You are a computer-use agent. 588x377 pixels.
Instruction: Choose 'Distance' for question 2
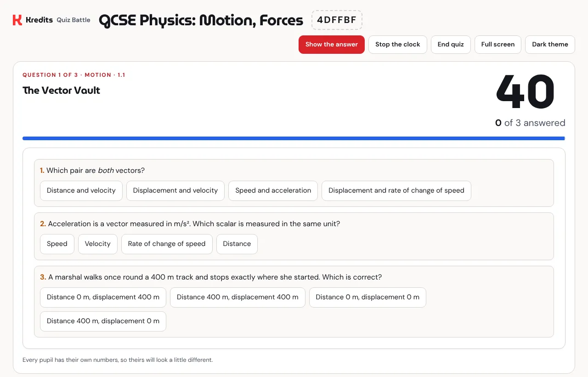tap(237, 244)
